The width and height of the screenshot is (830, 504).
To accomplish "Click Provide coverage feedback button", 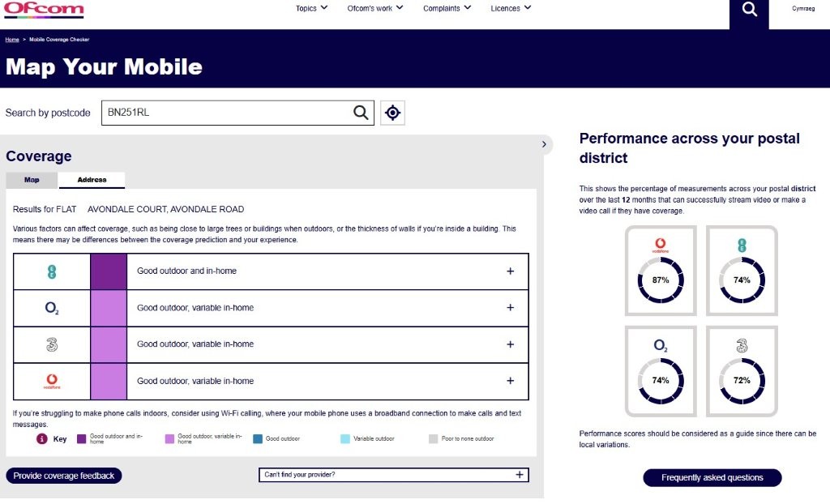I will pos(64,476).
